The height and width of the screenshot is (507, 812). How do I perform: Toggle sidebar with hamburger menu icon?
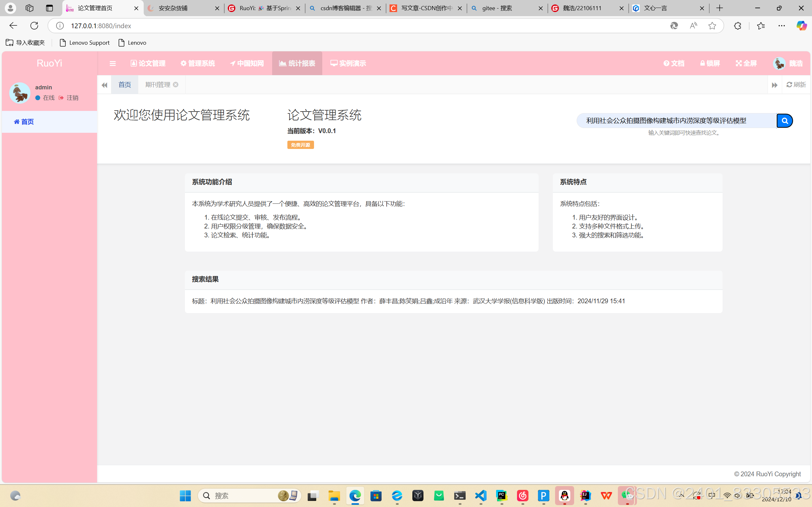(113, 63)
